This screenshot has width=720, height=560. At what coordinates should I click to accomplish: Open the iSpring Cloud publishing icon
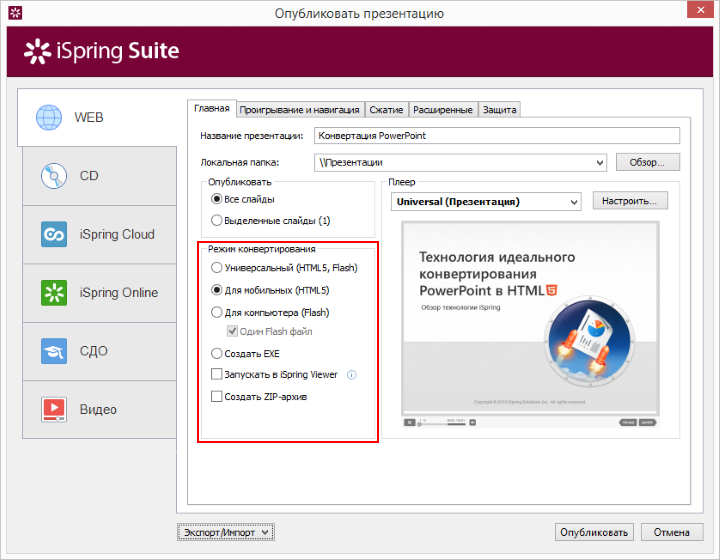coord(54,234)
